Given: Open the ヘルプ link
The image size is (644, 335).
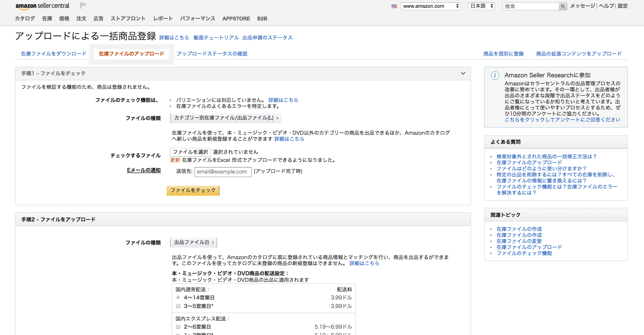Looking at the screenshot, I should point(606,6).
